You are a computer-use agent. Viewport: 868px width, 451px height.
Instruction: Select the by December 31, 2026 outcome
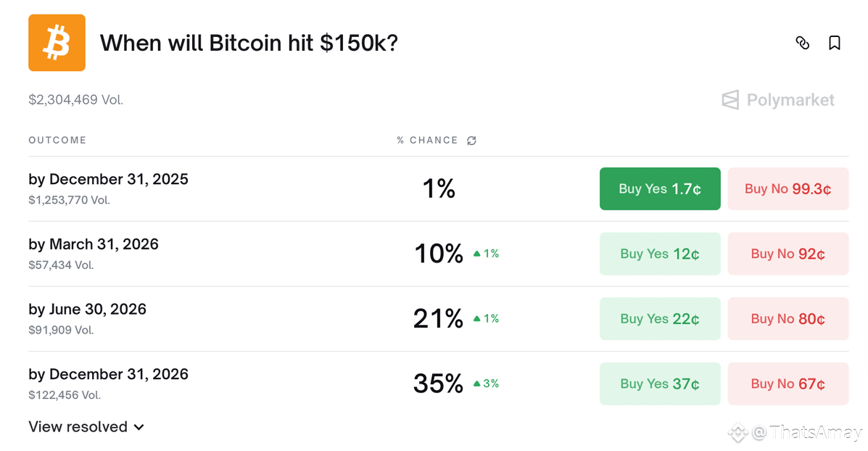click(108, 374)
